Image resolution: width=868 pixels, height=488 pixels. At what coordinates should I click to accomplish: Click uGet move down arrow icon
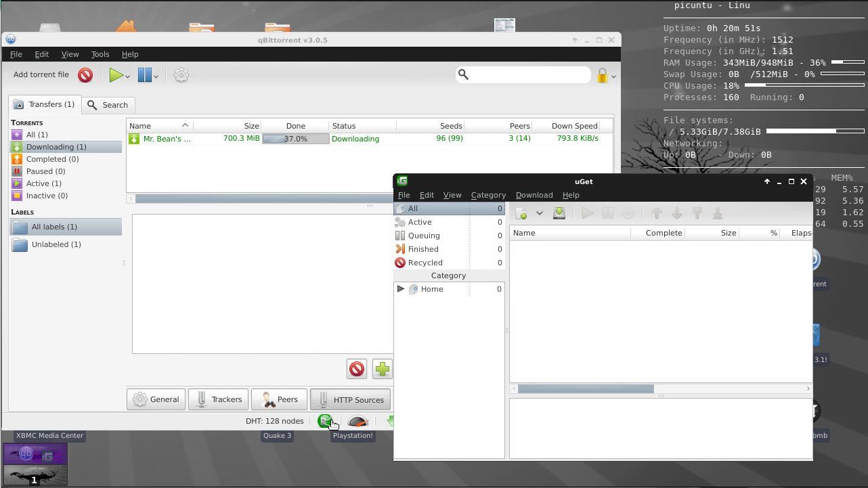coord(676,213)
